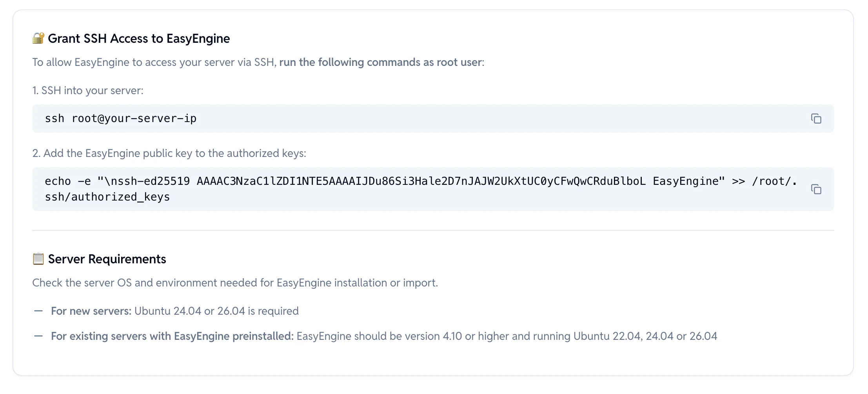This screenshot has width=868, height=394.
Task: Copy the echo public key command
Action: (816, 189)
